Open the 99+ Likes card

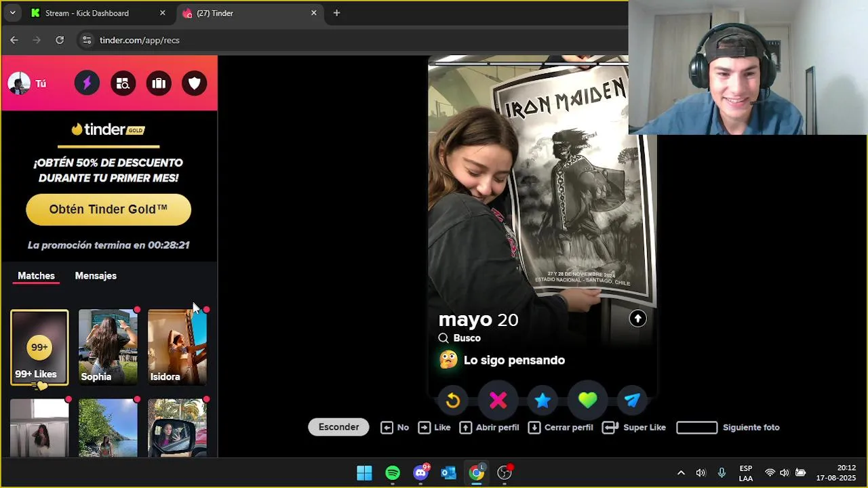[x=39, y=348]
